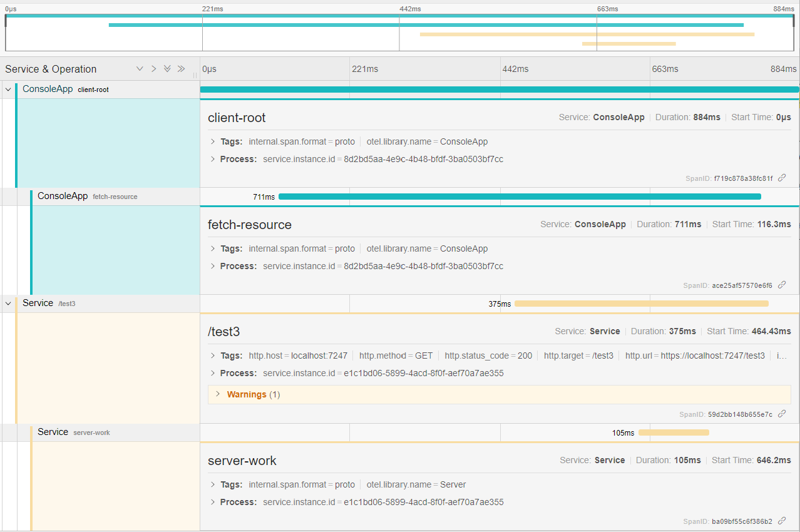Click the 711ms fetch-resource timeline bar

click(520, 197)
